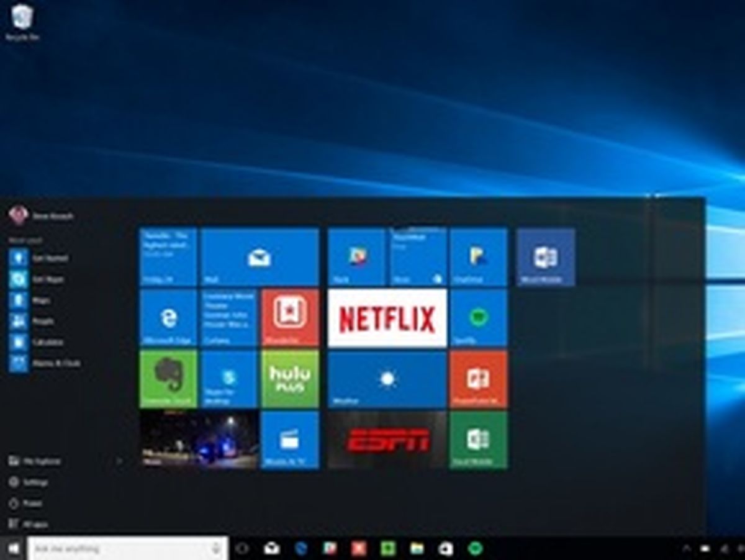
Task: Open the Weather sun tile
Action: [387, 378]
